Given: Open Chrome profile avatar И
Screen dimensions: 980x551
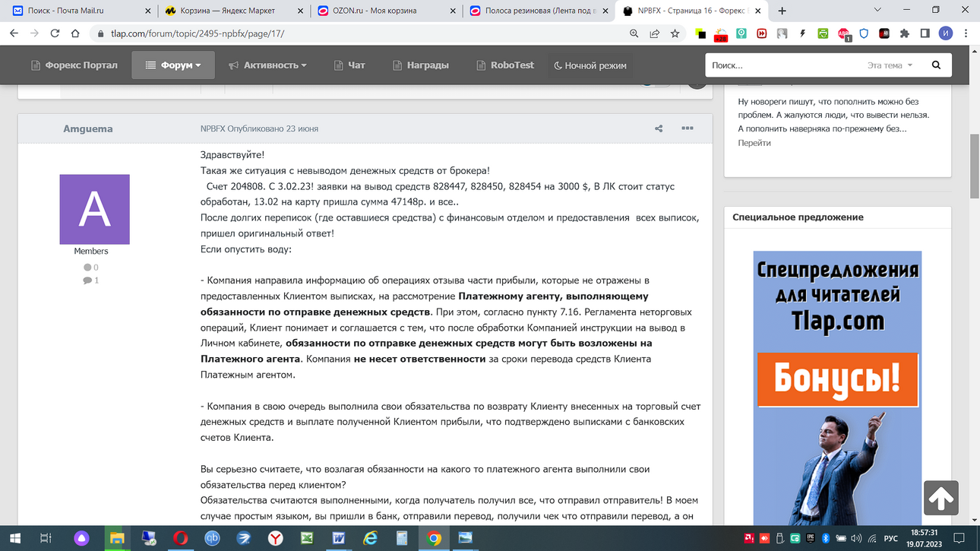Looking at the screenshot, I should 945,33.
